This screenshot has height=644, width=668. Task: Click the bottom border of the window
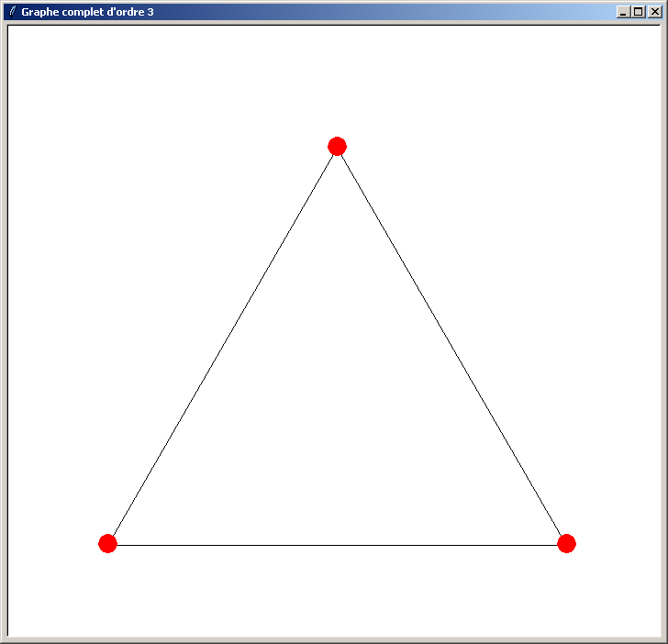334,641
